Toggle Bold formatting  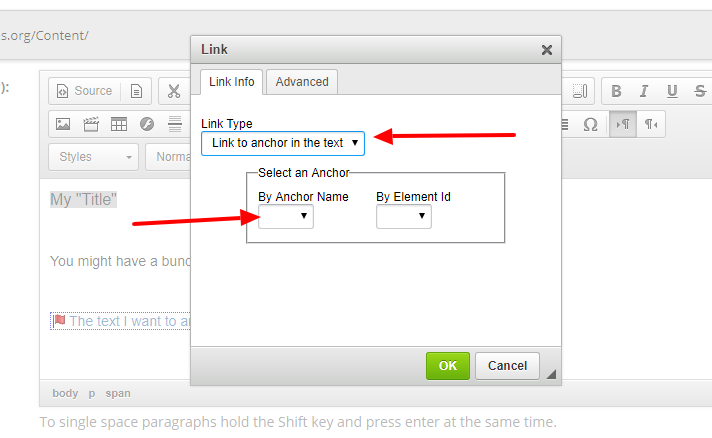617,91
